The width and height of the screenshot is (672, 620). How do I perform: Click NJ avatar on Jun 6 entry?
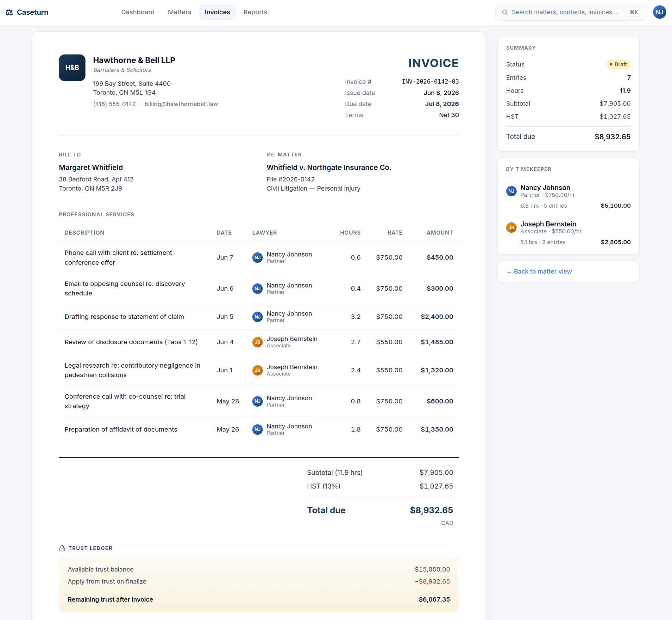(x=257, y=288)
